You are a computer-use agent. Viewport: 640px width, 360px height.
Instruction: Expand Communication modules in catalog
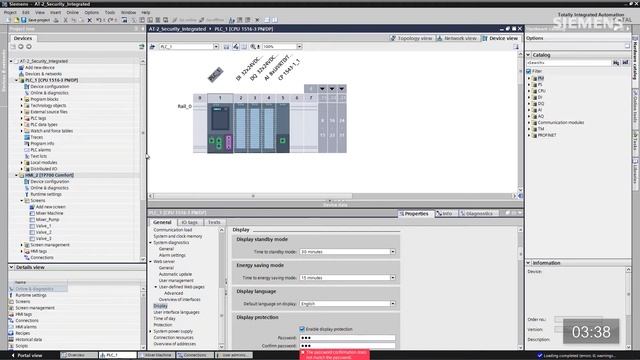pos(529,122)
